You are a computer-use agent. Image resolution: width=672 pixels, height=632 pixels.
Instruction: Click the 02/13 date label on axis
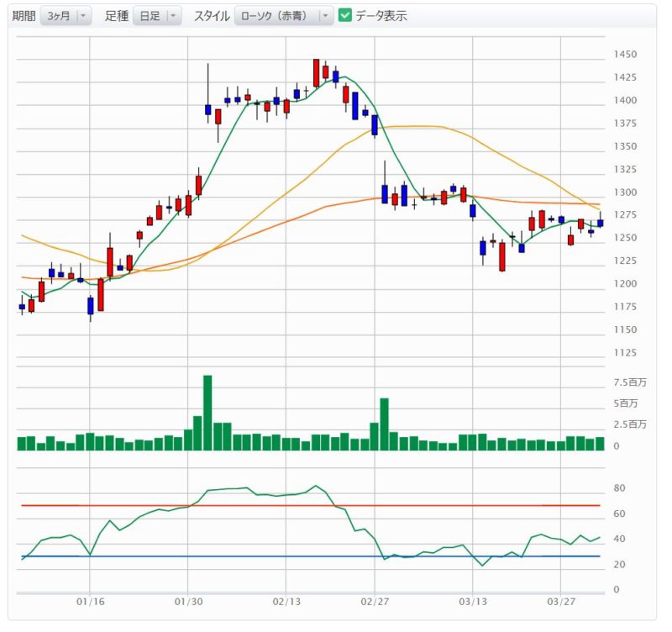tap(286, 602)
